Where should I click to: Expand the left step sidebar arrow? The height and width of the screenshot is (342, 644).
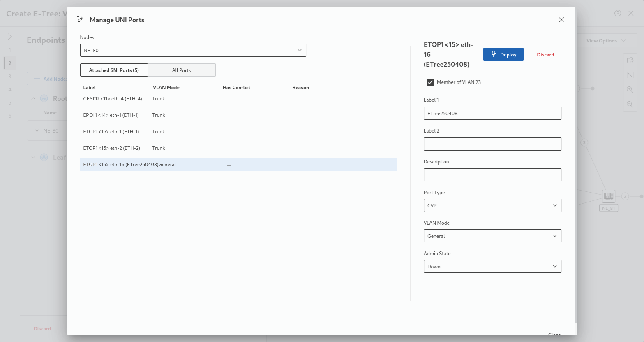pos(10,37)
